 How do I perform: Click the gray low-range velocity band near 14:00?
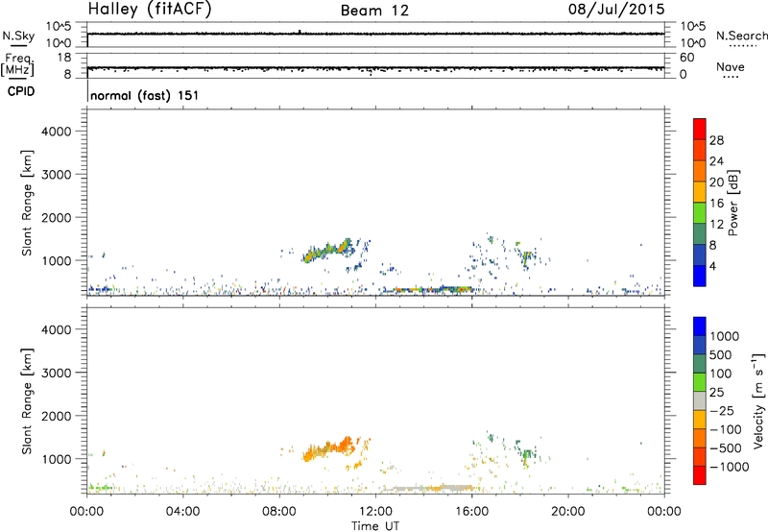tap(428, 488)
